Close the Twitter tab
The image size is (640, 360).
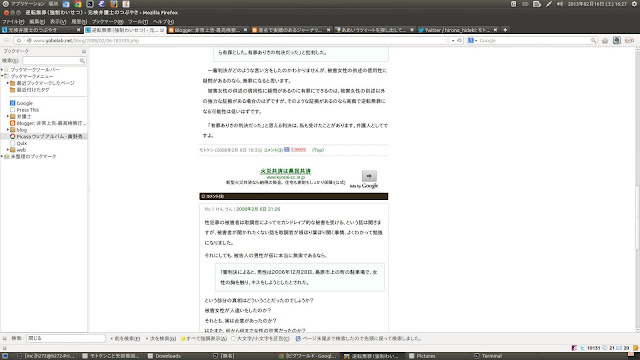tap(495, 30)
